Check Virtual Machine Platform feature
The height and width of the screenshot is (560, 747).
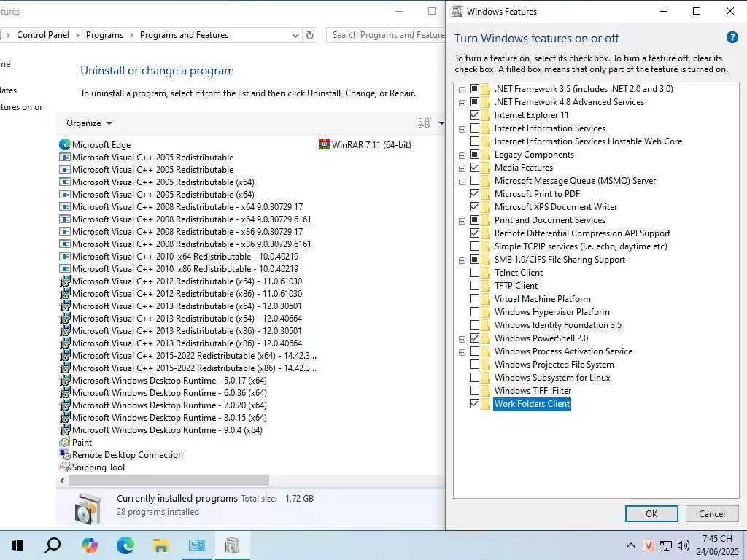tap(474, 299)
